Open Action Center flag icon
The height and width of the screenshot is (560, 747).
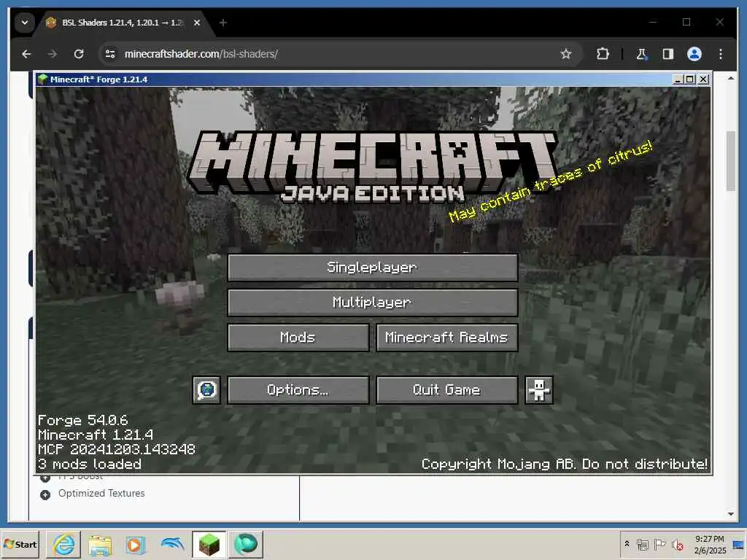[659, 544]
